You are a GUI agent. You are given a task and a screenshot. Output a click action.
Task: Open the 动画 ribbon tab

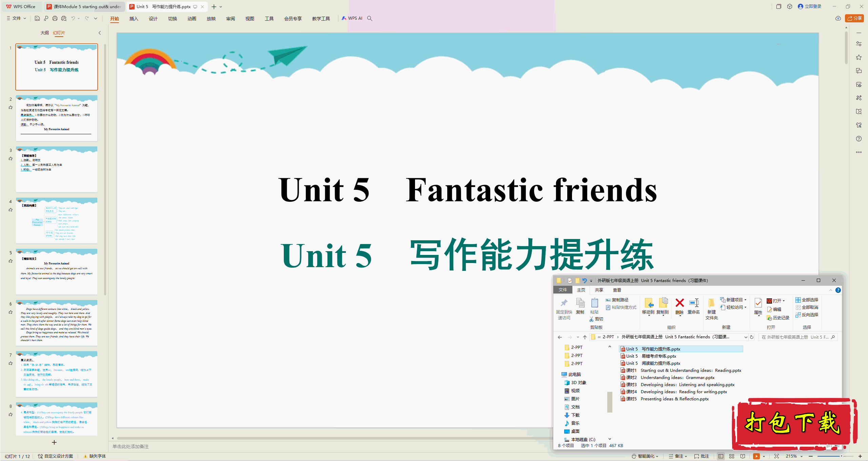coord(192,19)
